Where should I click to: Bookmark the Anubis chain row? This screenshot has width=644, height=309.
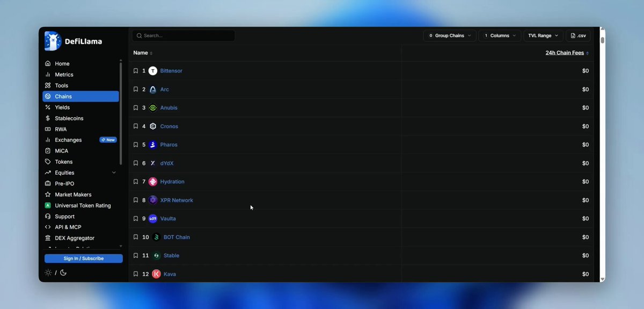[x=136, y=107]
